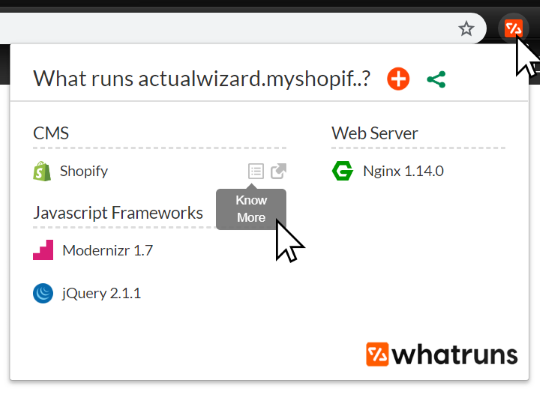Screen dimensions: 540x398
Task: Select the Nginx 1.14.0 entry
Action: click(403, 171)
